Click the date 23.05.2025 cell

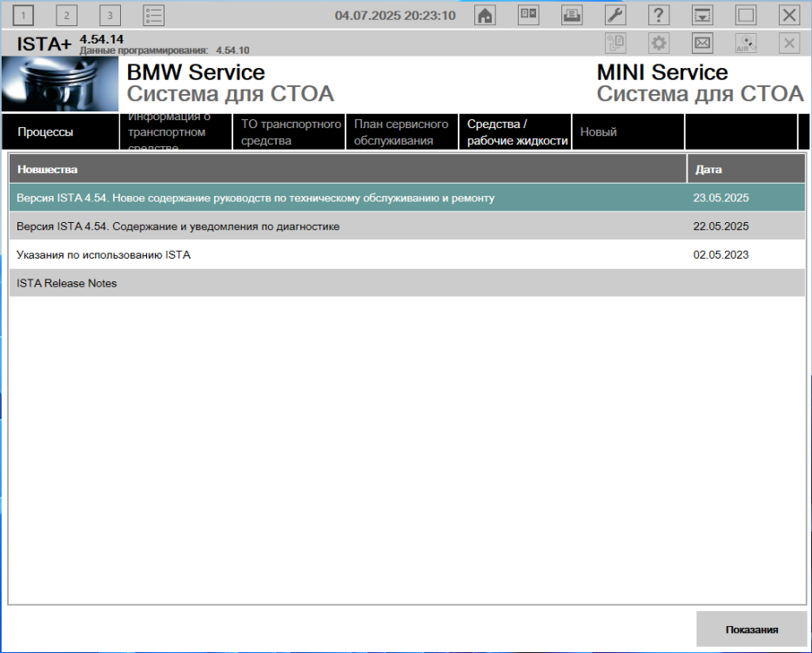(721, 198)
